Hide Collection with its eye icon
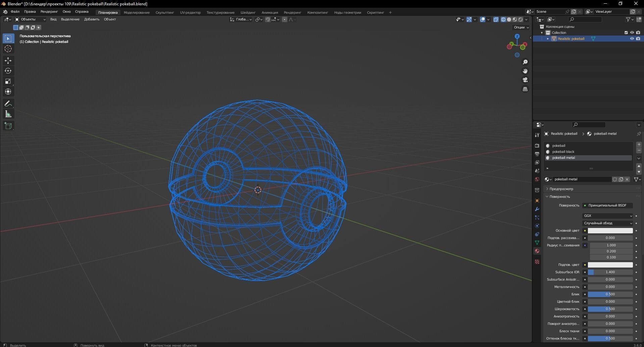Screen dimensions: 644x347 click(632, 33)
